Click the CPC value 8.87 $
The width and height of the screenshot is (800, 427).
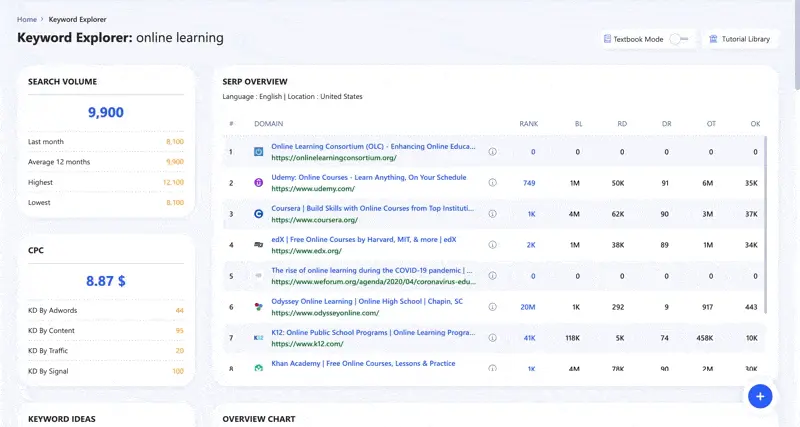click(x=106, y=281)
